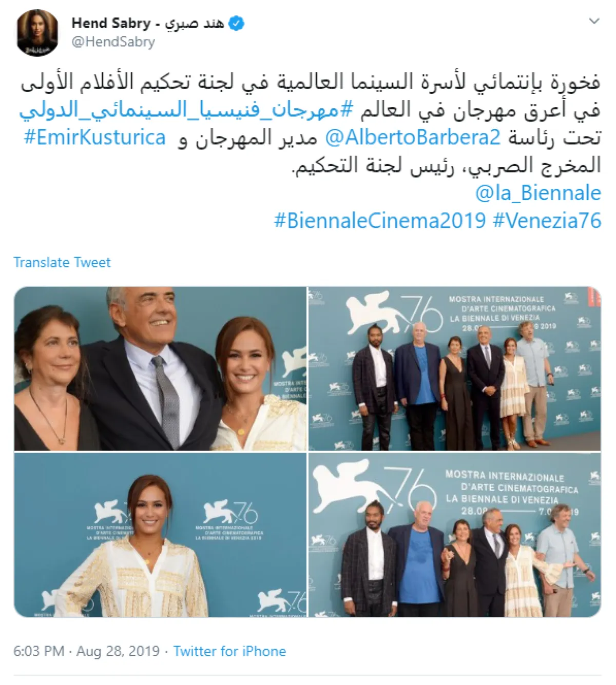Click the Arabic tweet text body
This screenshot has height=685, width=616.
click(x=311, y=124)
